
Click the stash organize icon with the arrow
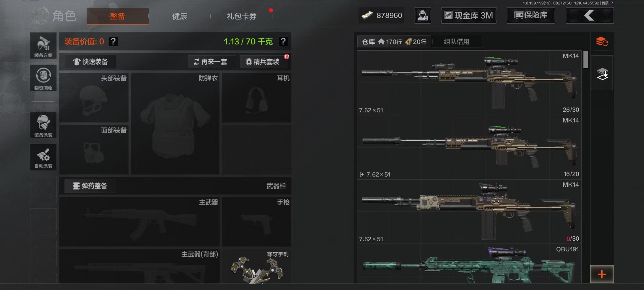click(602, 73)
